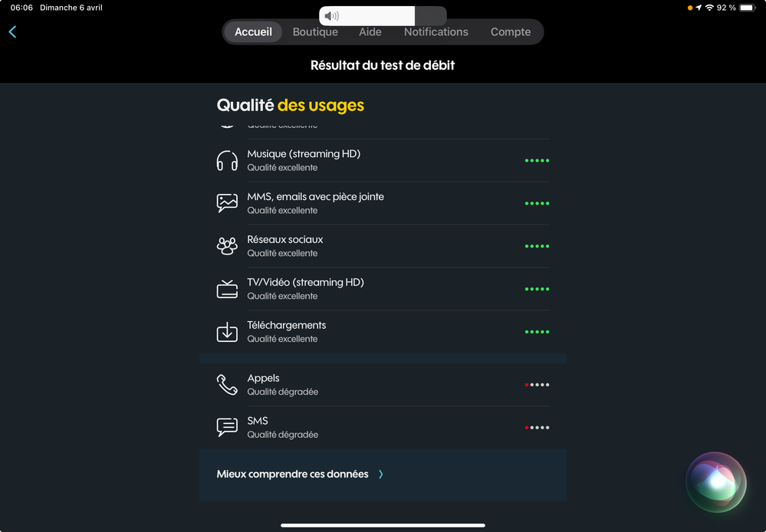Switch to the Boutique tab
The height and width of the screenshot is (532, 766).
click(315, 31)
